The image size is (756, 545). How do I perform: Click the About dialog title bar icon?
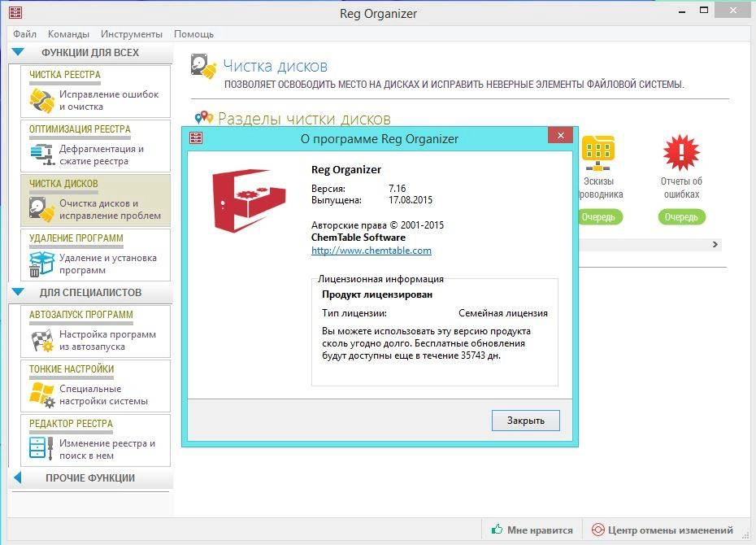tap(196, 138)
